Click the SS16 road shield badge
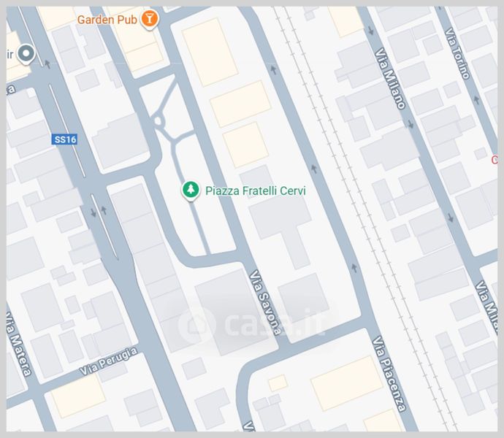 [65, 139]
